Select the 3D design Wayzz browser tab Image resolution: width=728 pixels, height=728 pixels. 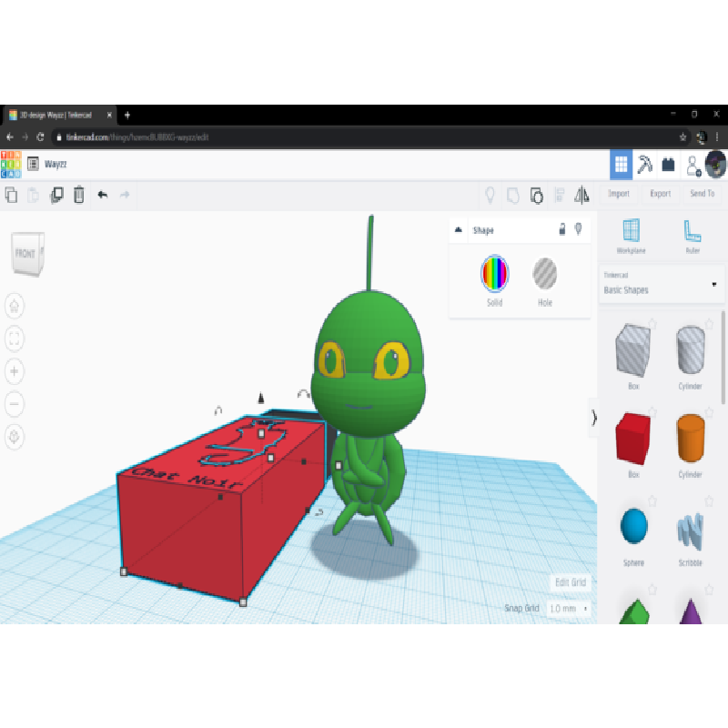[x=59, y=115]
